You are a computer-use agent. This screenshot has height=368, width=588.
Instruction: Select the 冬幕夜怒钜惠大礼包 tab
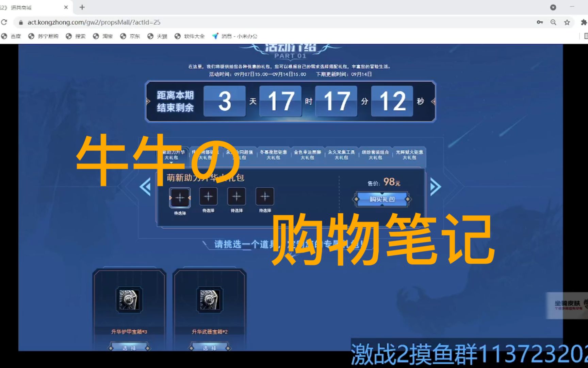point(273,155)
